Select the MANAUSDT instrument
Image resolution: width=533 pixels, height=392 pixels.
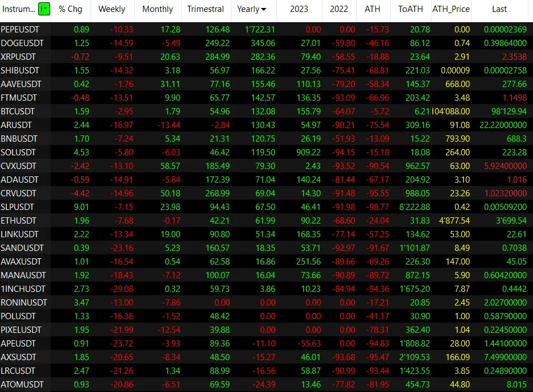pos(23,275)
